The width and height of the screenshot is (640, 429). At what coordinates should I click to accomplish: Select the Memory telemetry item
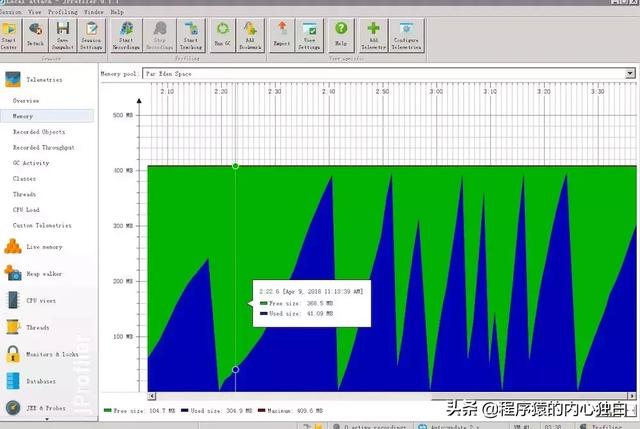(47, 116)
